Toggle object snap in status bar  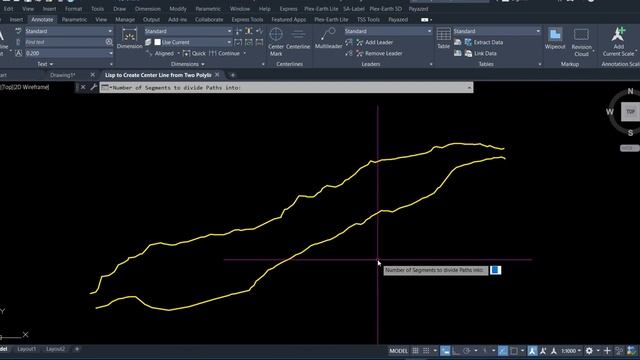pos(514,351)
